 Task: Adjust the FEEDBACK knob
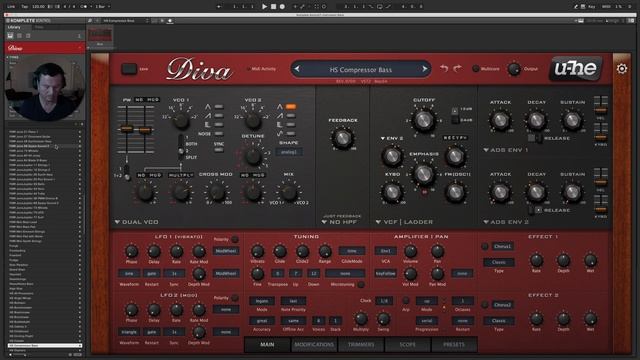click(343, 138)
